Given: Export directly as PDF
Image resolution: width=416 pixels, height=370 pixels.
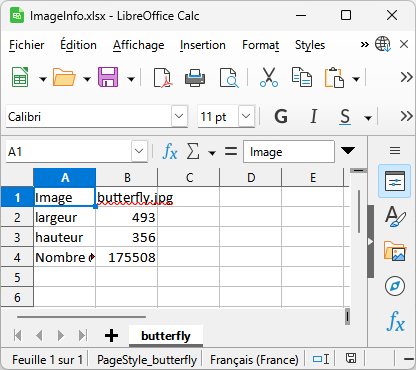Looking at the screenshot, I should pyautogui.click(x=163, y=78).
